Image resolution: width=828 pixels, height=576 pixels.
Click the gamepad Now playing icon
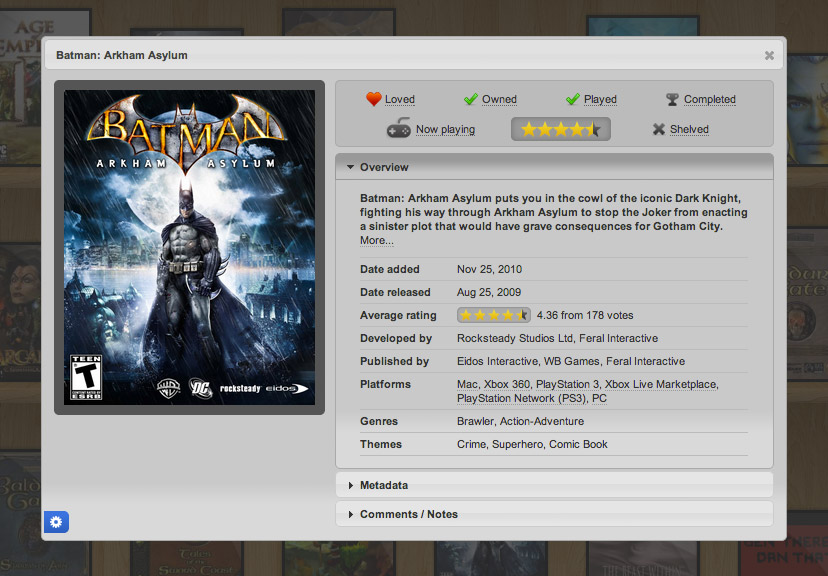pyautogui.click(x=398, y=129)
